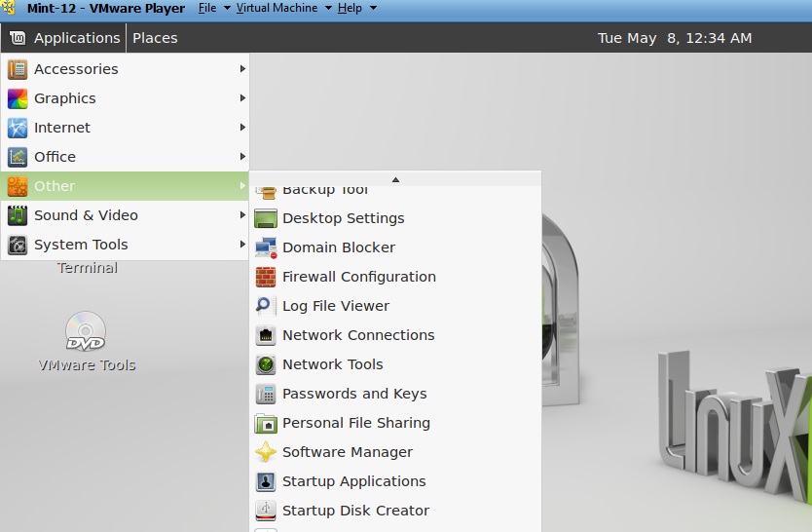Click the Office chart icon
This screenshot has height=532, width=812.
click(18, 157)
